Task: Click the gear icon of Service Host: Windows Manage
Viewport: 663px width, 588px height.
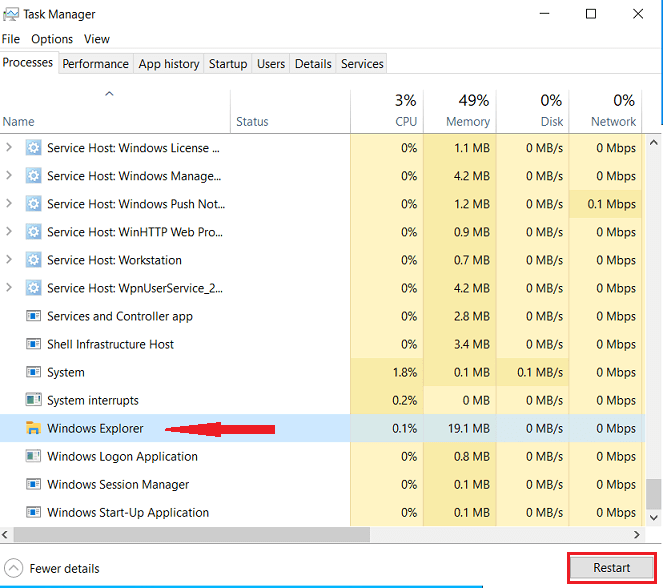Action: pos(33,176)
